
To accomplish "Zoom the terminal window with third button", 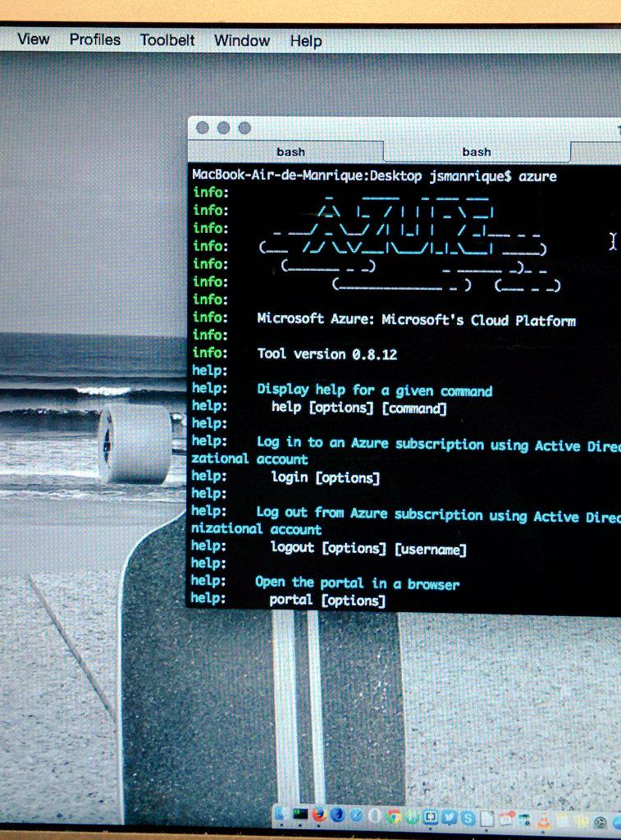I will 244,127.
